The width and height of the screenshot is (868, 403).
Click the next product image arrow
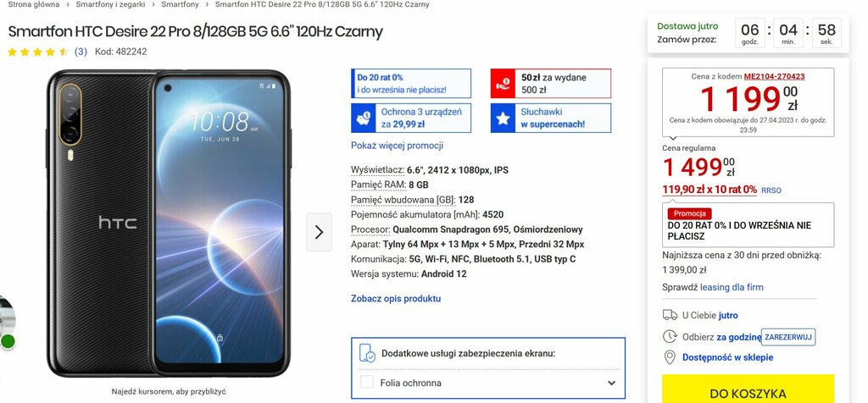click(319, 232)
